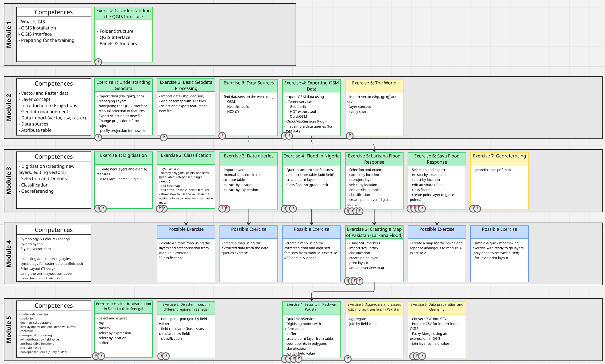Click the clock icon under Basic Geodata Processing card
The image size is (605, 364).
(x=164, y=137)
